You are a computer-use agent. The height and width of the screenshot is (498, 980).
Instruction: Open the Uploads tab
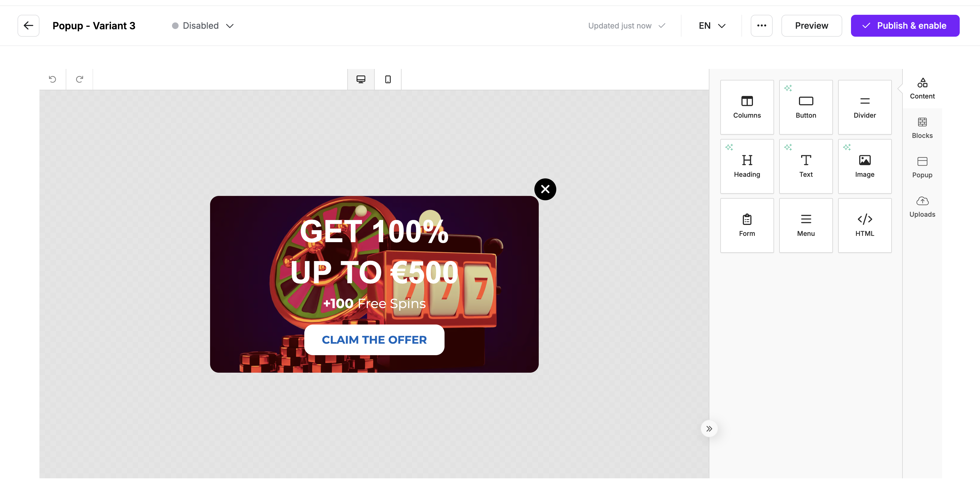point(922,206)
